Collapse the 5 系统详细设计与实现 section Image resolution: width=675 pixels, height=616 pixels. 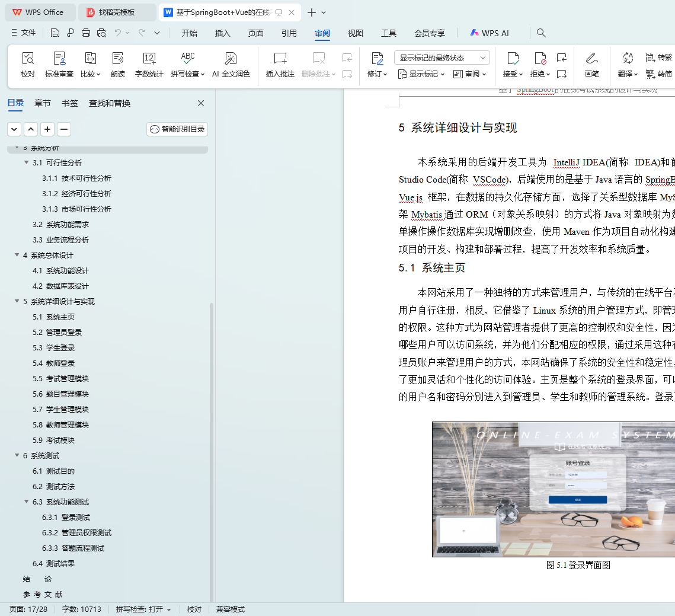[x=17, y=302]
